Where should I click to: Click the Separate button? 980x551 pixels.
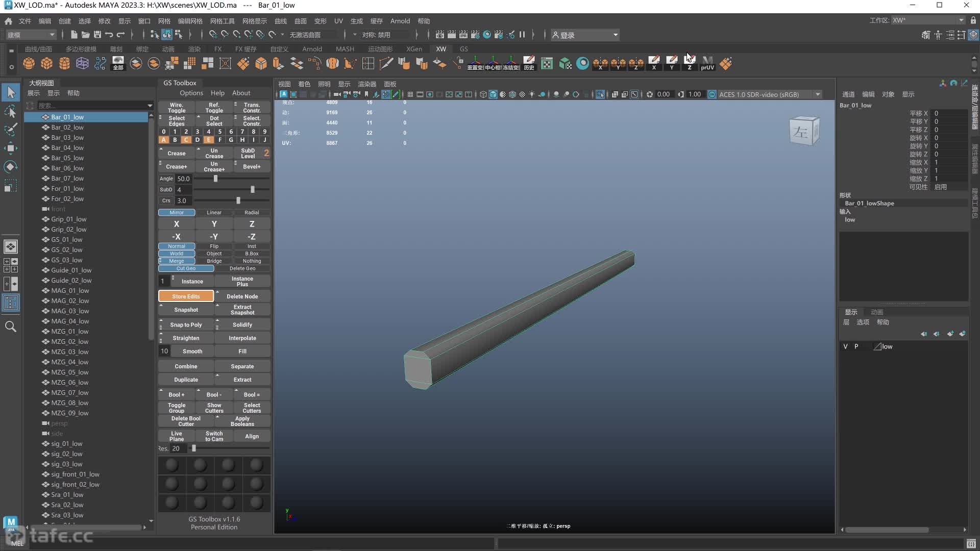click(242, 366)
